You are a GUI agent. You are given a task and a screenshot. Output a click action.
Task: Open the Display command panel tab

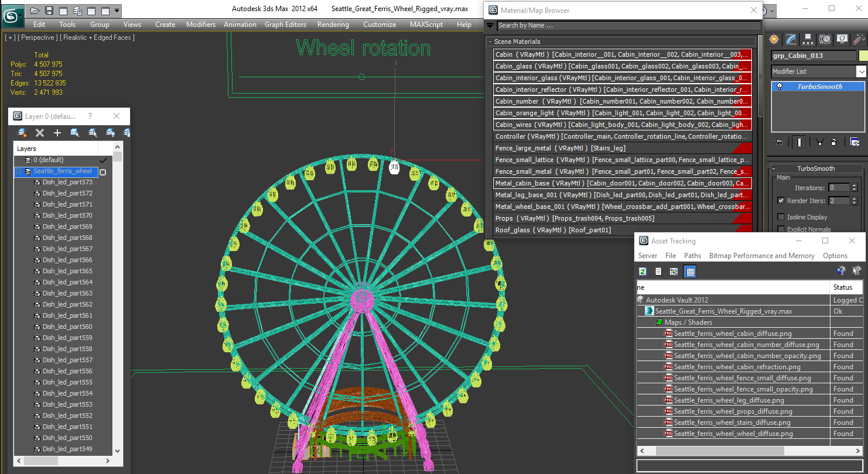[x=842, y=39]
